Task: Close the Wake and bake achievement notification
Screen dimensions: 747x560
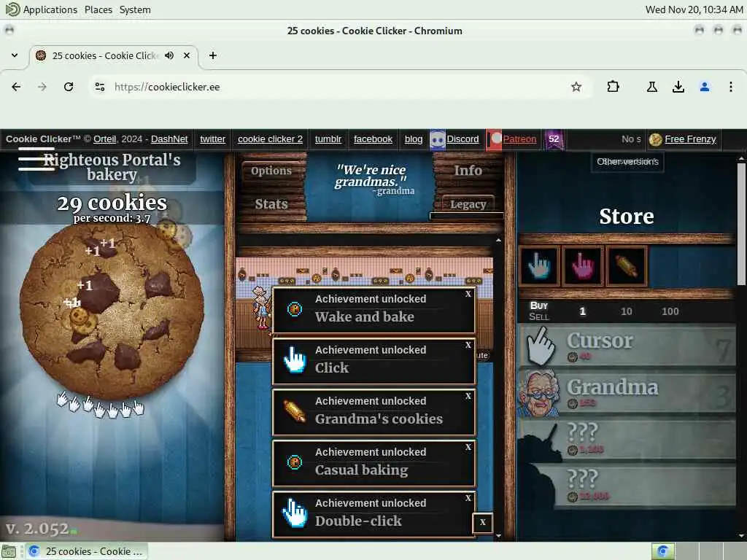Action: [468, 294]
